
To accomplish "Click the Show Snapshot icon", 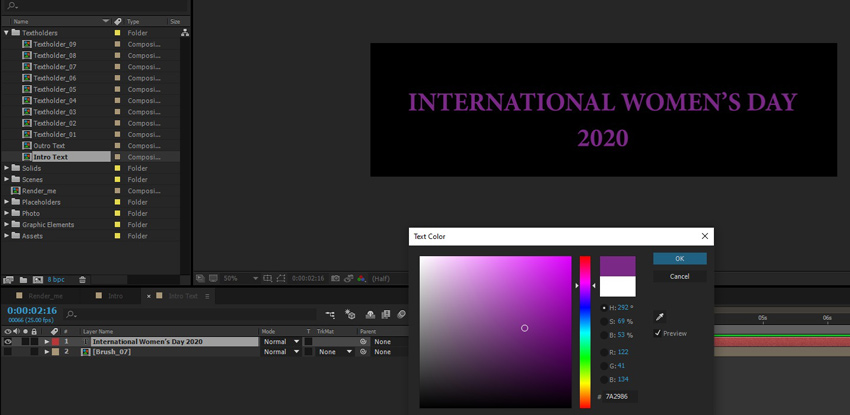I will click(x=349, y=278).
